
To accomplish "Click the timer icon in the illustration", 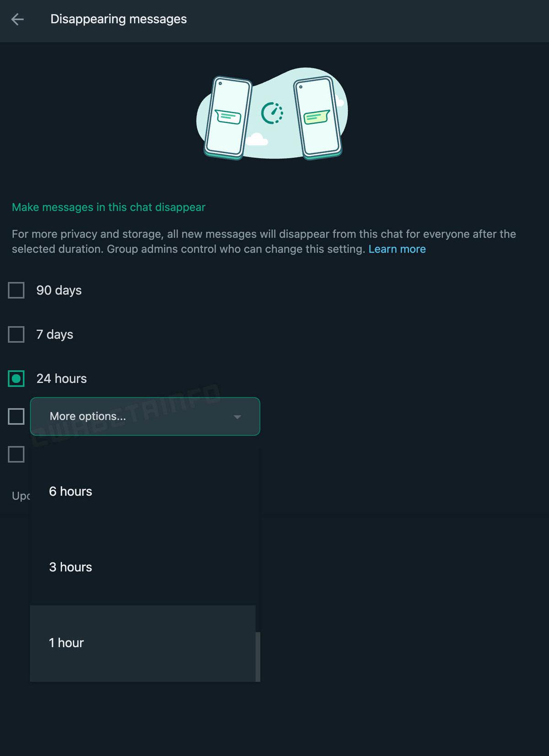I will click(272, 113).
